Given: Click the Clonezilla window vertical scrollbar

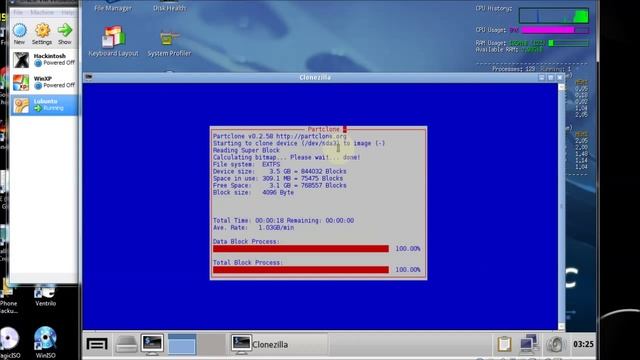Looking at the screenshot, I should (x=561, y=207).
